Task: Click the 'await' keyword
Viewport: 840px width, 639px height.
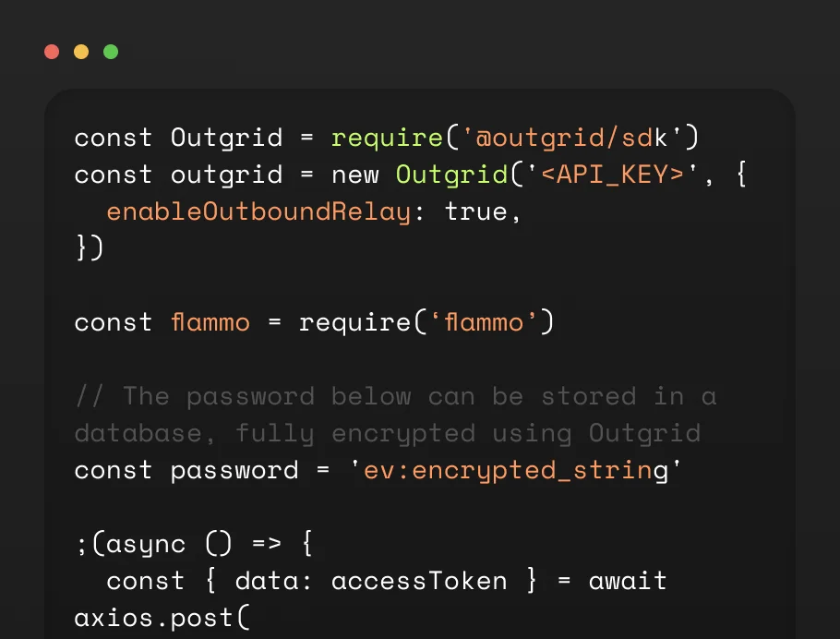Action: click(628, 581)
